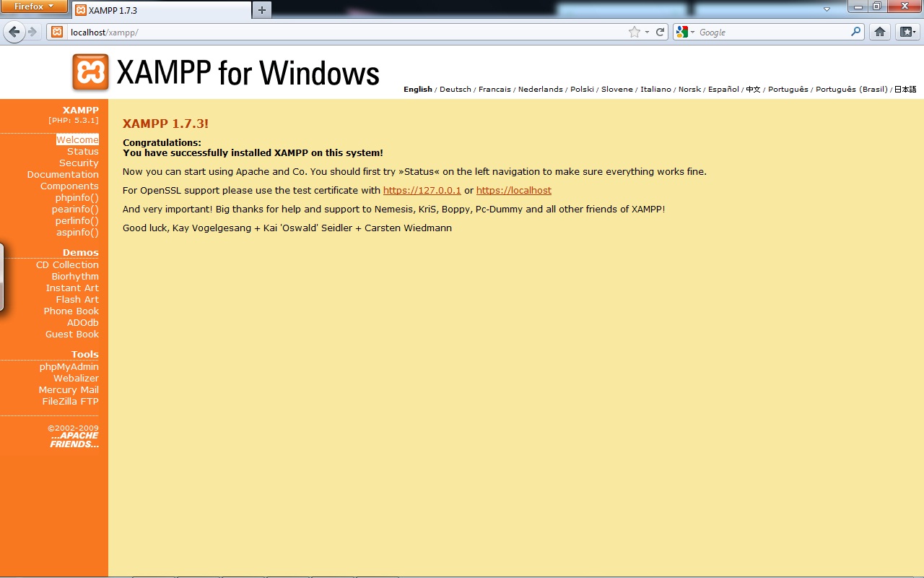This screenshot has width=924, height=578.
Task: Open the Components page
Action: pyautogui.click(x=69, y=186)
